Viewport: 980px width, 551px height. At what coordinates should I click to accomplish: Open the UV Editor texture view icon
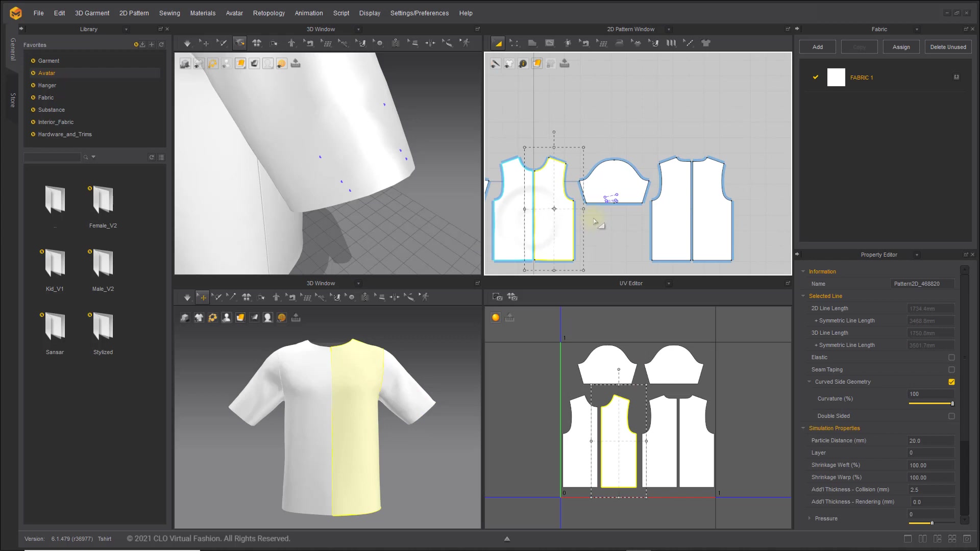tap(495, 317)
